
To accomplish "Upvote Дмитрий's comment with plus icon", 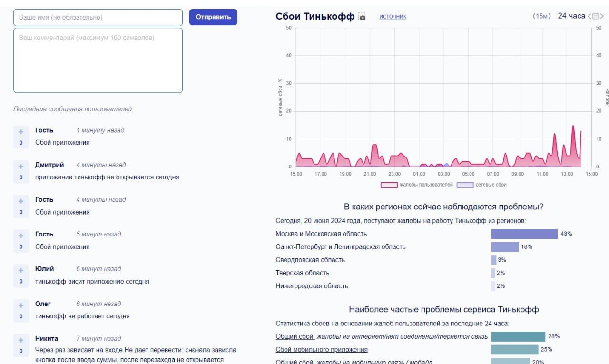I will click(x=21, y=167).
